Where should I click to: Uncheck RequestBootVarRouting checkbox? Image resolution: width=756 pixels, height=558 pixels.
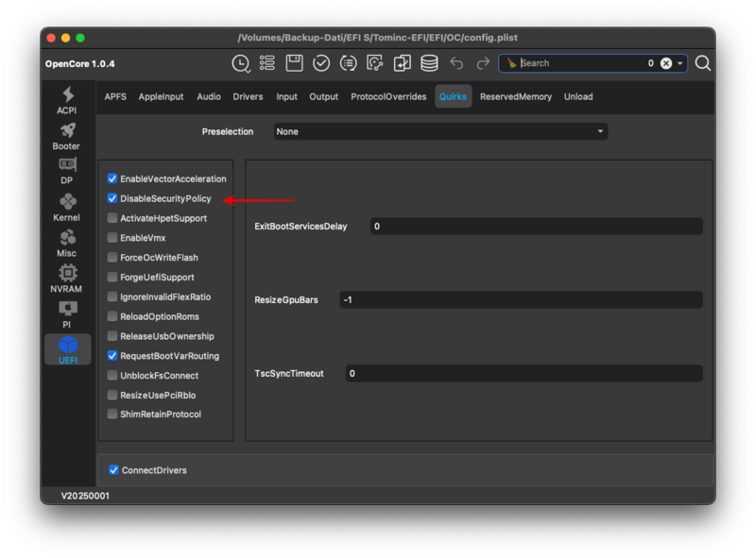point(112,356)
